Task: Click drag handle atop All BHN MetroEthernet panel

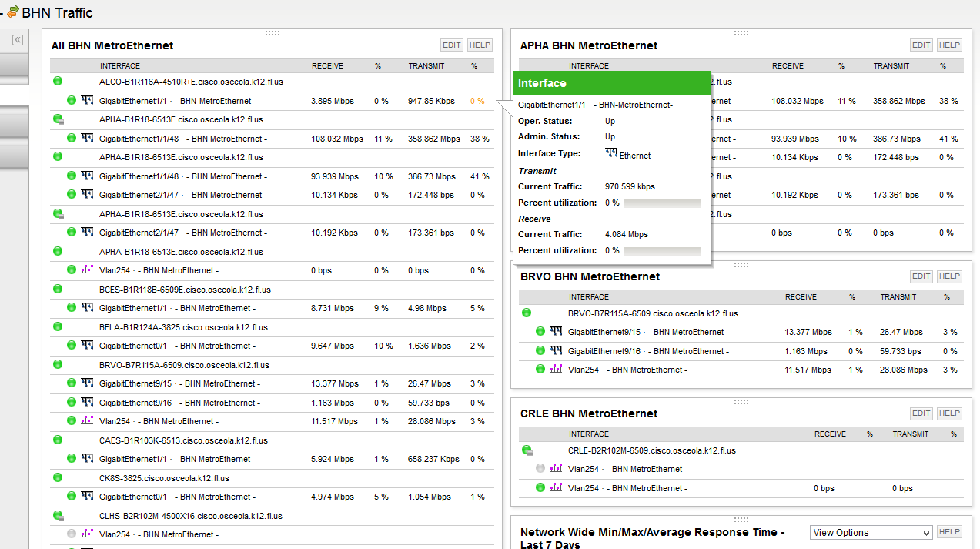Action: [272, 33]
